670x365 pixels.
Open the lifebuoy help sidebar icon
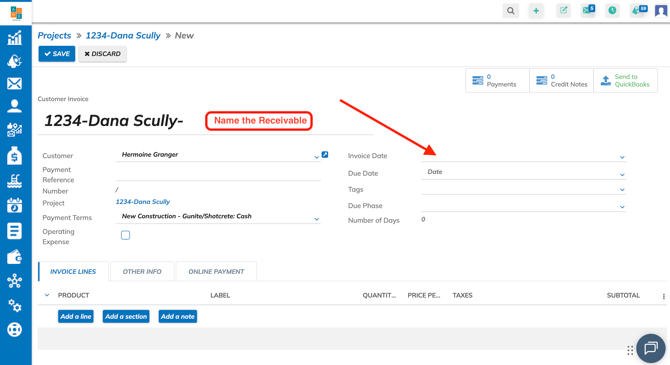[15, 330]
